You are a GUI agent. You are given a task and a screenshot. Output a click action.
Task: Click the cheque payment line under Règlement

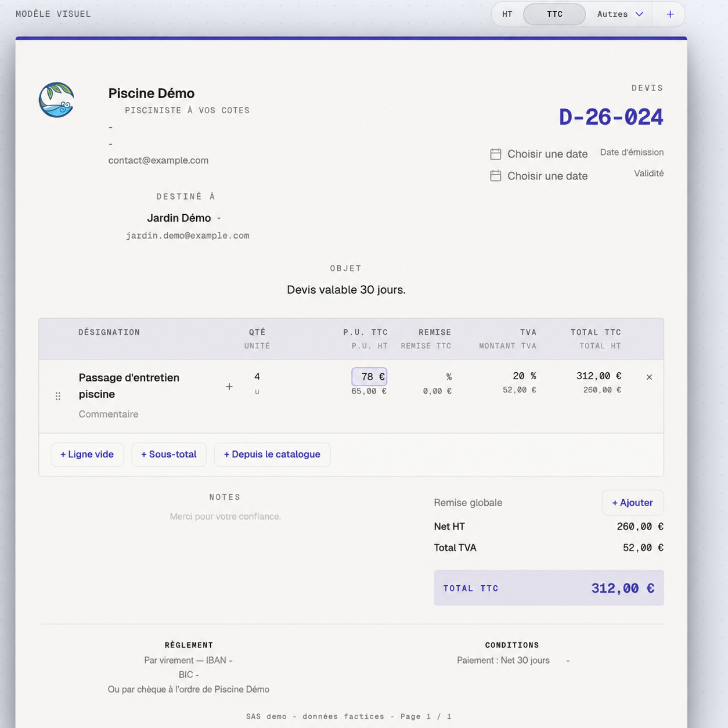[x=189, y=689]
